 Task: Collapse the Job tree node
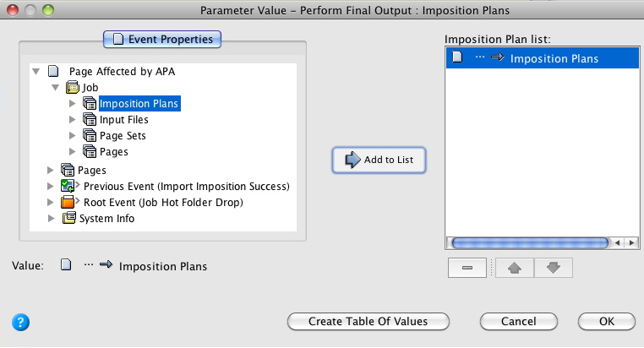pos(55,87)
